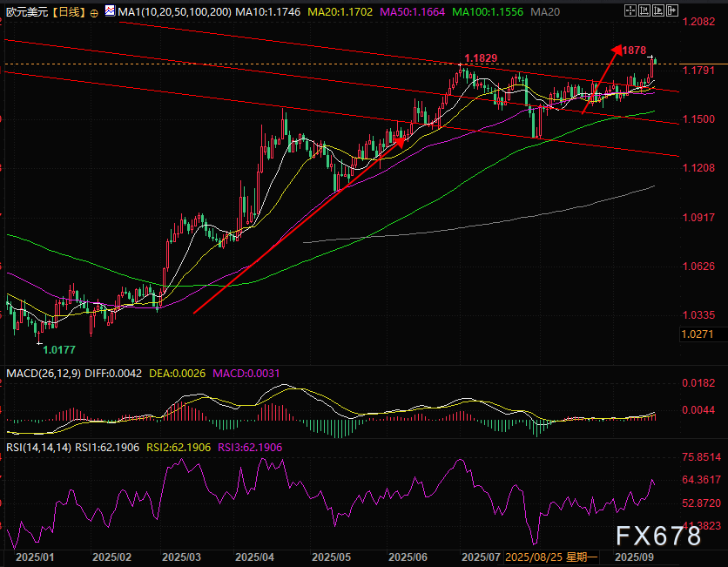Viewport: 728px width, 567px height.
Task: Open RSI(14,14,14) indicator settings
Action: pyautogui.click(x=38, y=447)
